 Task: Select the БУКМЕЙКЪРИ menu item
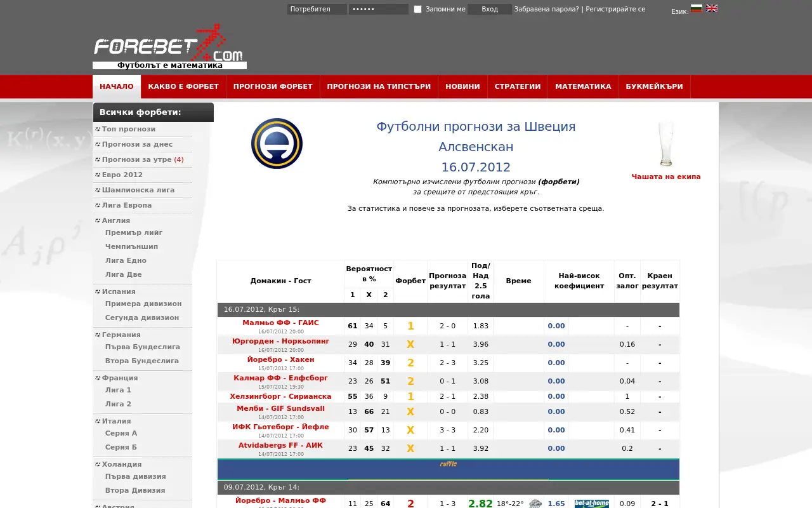pyautogui.click(x=654, y=87)
